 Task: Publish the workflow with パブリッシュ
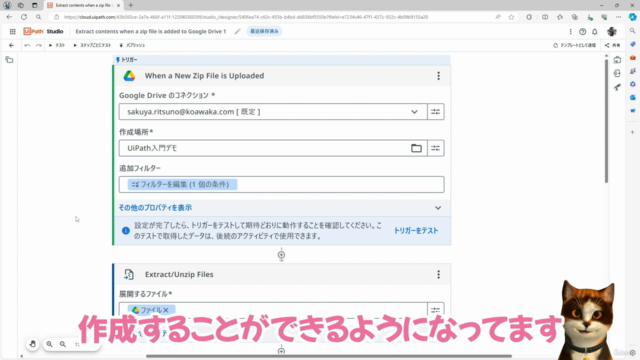pyautogui.click(x=132, y=45)
